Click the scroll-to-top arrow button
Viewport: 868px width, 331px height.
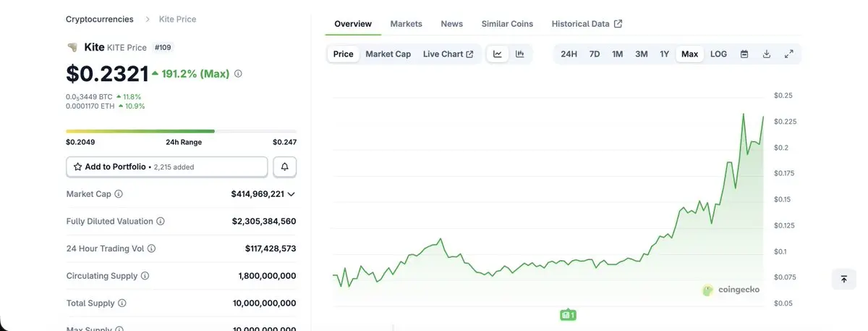pos(843,279)
